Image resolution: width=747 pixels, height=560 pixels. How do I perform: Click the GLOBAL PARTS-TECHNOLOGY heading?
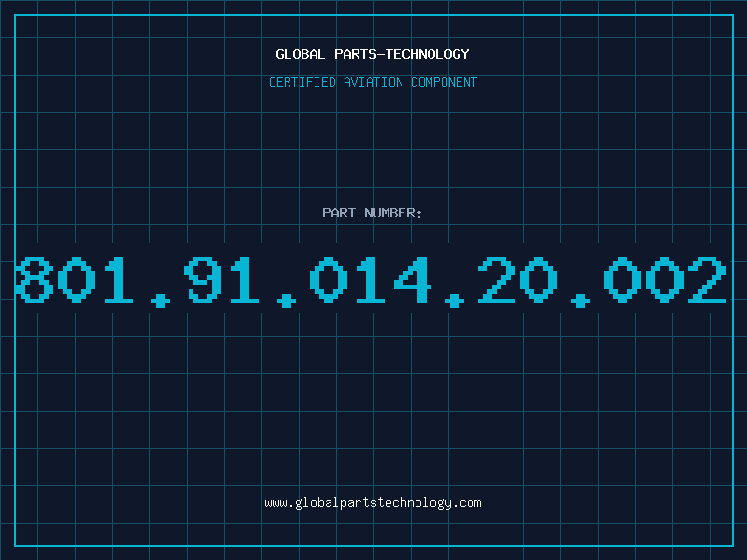click(x=373, y=54)
